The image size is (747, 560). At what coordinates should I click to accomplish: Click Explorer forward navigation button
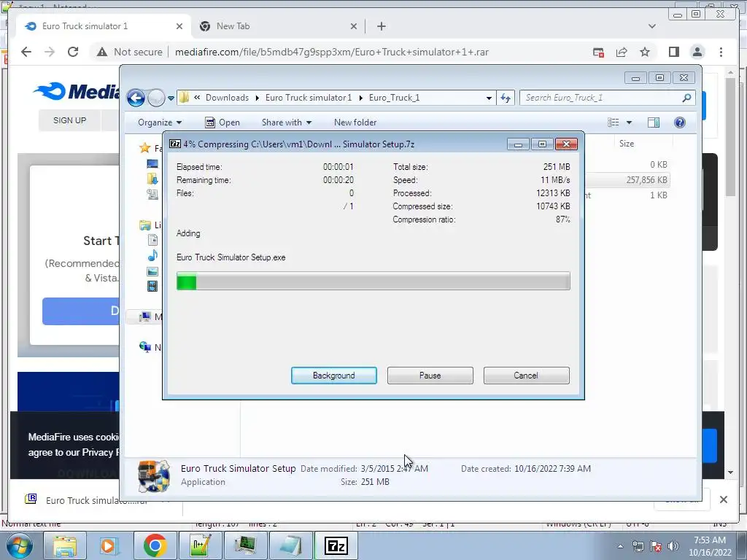coord(156,98)
